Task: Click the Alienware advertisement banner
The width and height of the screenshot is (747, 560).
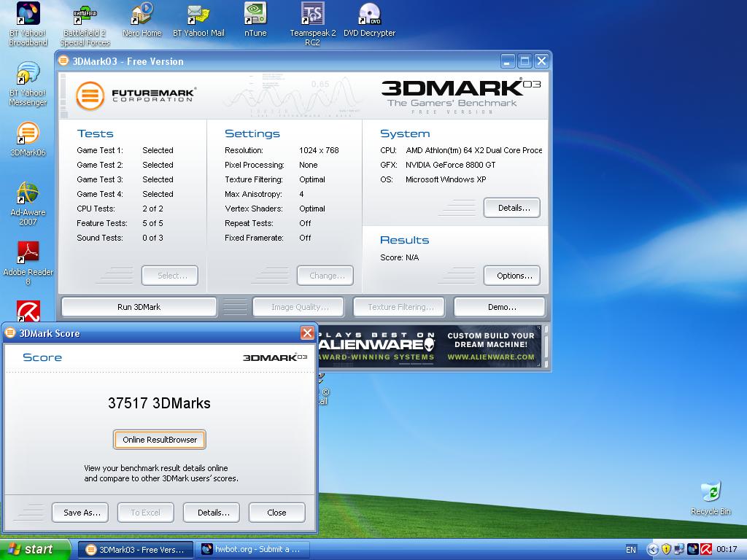Action: (430, 346)
